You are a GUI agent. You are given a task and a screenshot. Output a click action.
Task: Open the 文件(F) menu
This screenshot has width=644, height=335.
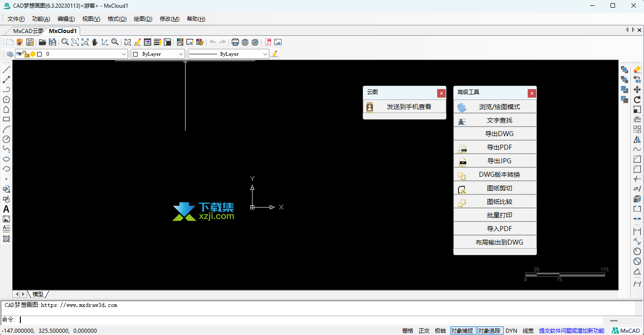coord(16,19)
